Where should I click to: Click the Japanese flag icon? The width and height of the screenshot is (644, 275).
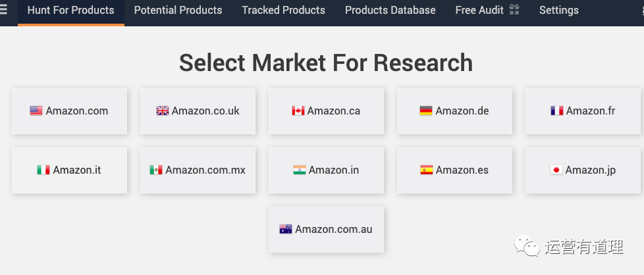click(x=556, y=170)
